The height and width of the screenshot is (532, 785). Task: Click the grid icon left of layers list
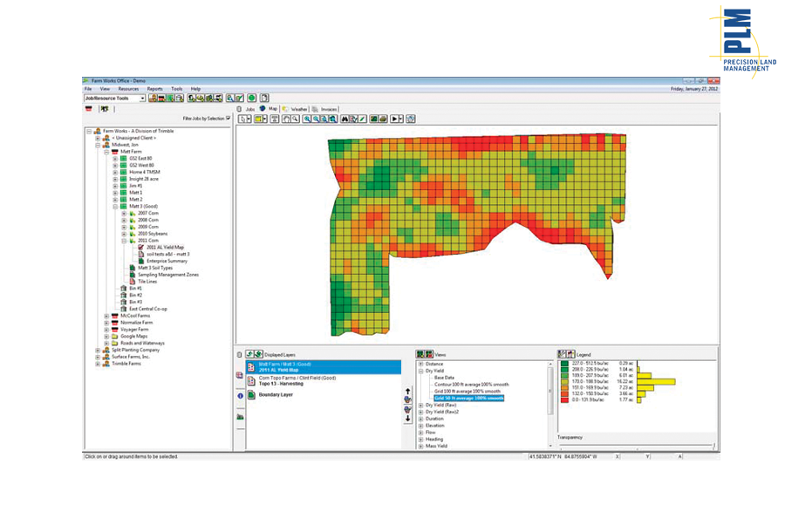pos(240,375)
